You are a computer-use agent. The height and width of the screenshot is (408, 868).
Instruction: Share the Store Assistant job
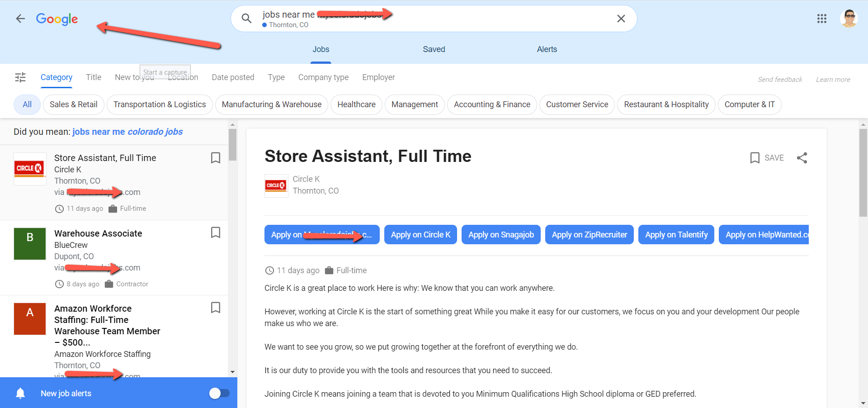coord(802,158)
